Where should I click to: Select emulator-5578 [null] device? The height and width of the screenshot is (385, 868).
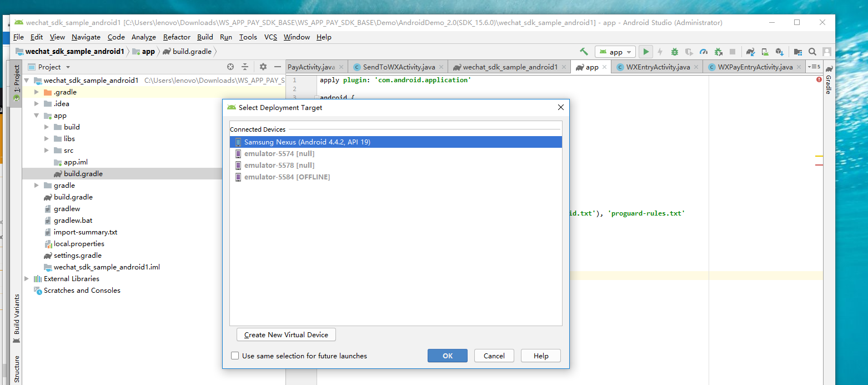(x=396, y=165)
